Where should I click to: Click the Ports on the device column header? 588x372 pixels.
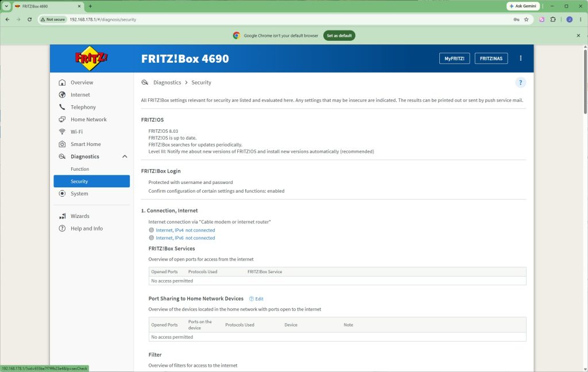[x=200, y=325]
